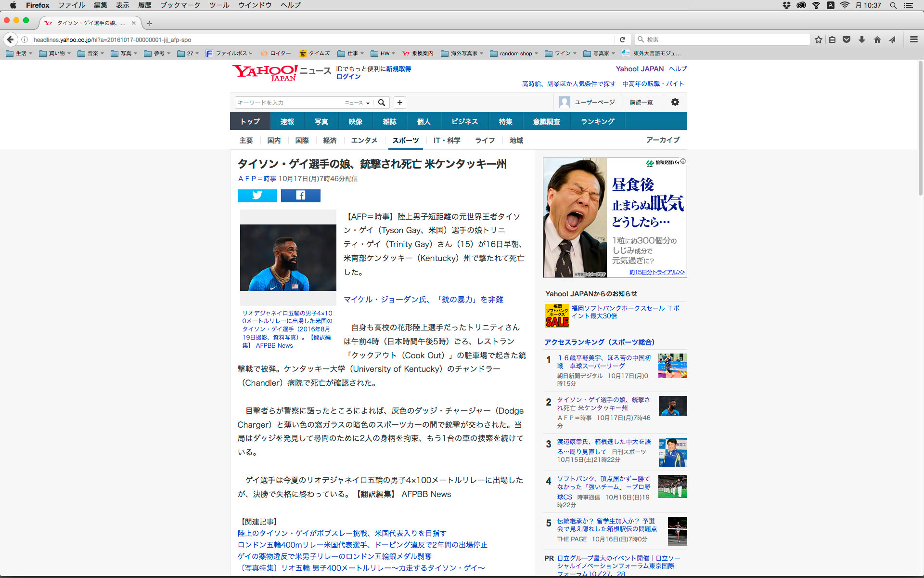Bookmark page with the star icon

tap(818, 39)
